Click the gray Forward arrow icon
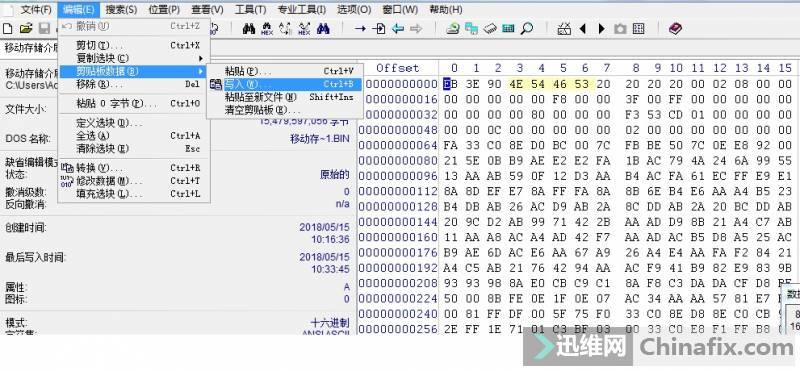This screenshot has width=800, height=371. click(416, 29)
